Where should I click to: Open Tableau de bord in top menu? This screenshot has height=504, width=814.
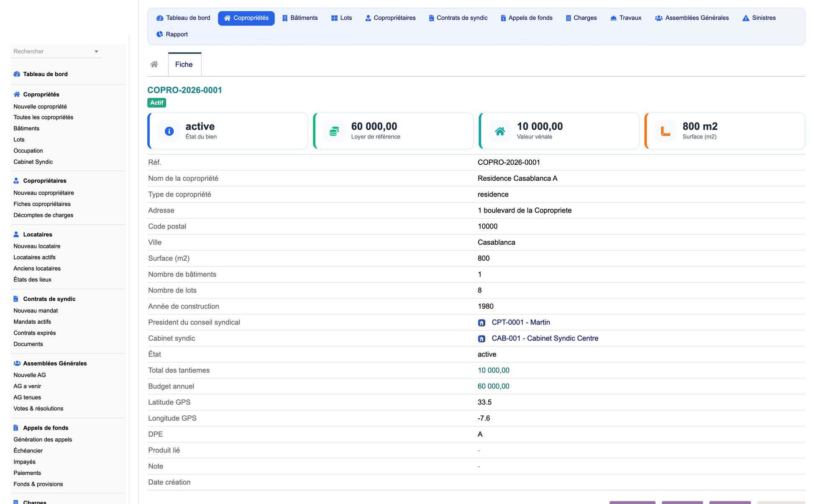[183, 18]
